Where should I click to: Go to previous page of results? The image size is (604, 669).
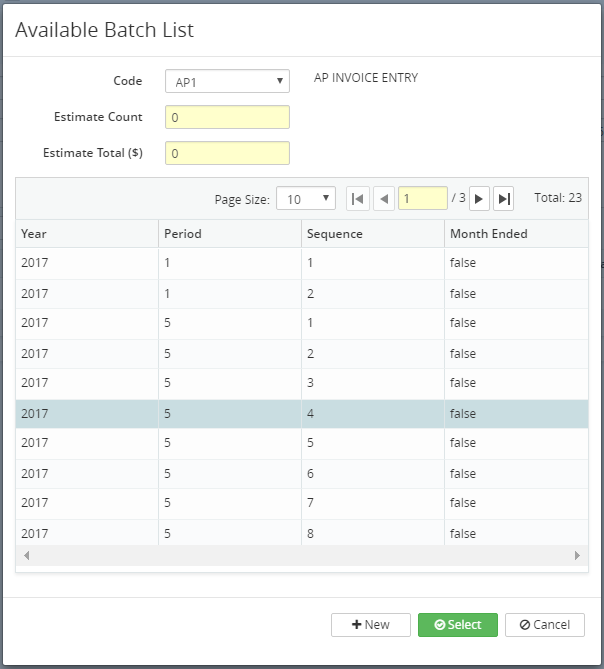pyautogui.click(x=384, y=199)
